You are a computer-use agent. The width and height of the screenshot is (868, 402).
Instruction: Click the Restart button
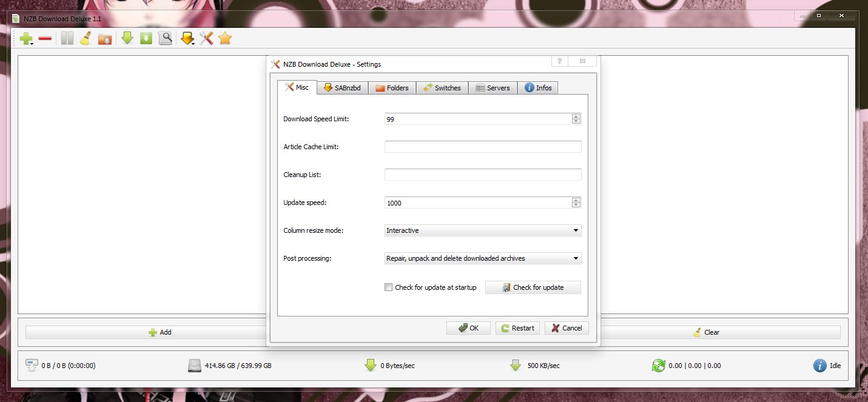tap(517, 328)
